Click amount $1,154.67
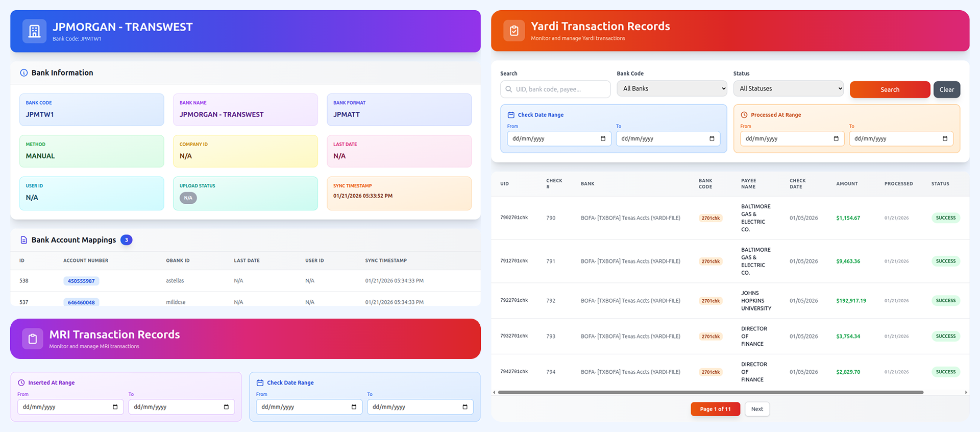This screenshot has height=432, width=980. pyautogui.click(x=848, y=218)
